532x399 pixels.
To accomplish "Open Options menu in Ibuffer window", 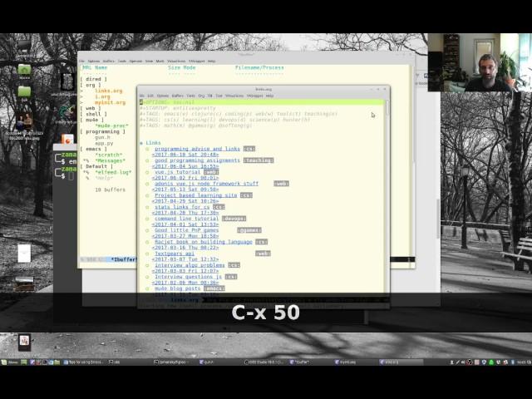I will (94, 62).
